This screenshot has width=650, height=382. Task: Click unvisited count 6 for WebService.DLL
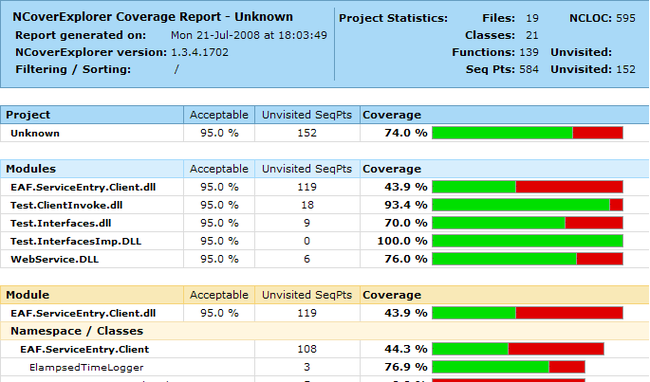tap(307, 259)
